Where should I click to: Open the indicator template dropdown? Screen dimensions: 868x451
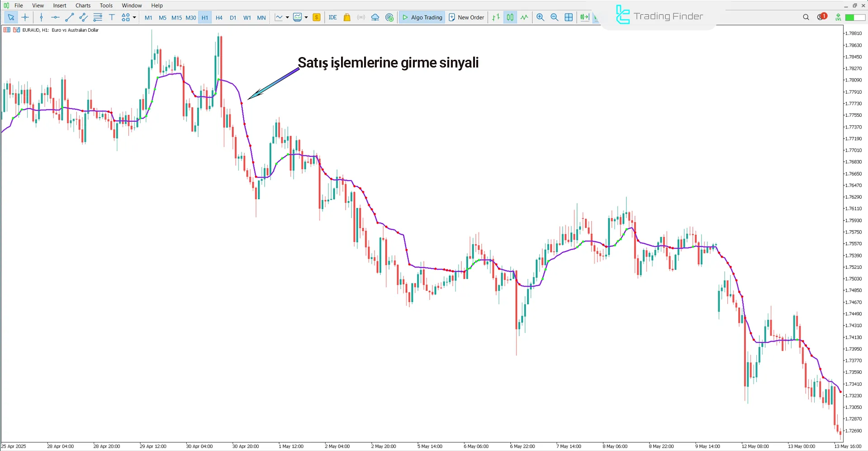coord(306,17)
